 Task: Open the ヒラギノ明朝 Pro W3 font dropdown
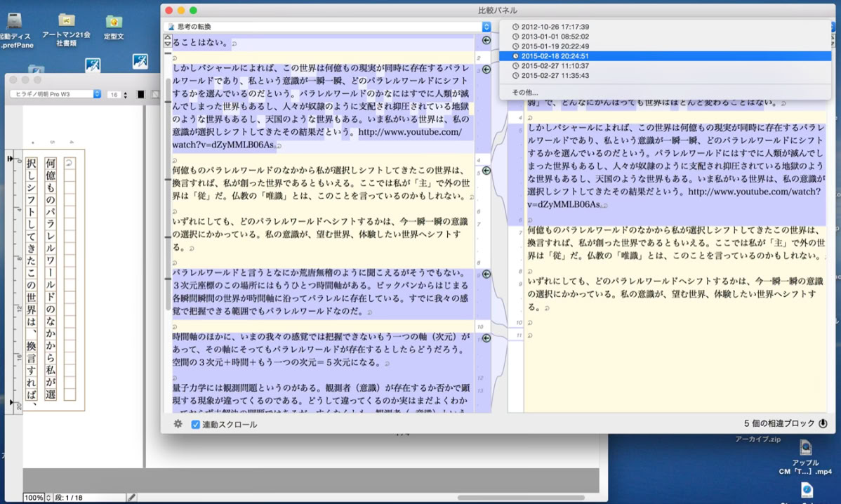(x=55, y=94)
